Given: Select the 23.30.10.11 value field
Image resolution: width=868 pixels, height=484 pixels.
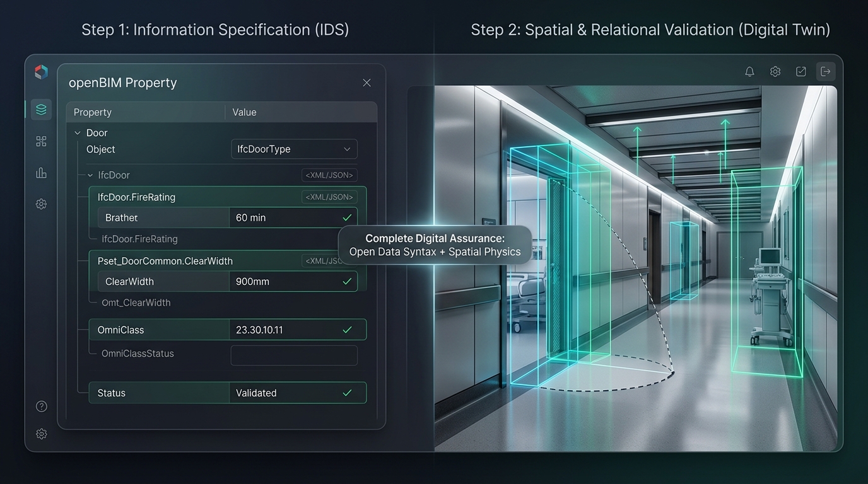Looking at the screenshot, I should (298, 330).
